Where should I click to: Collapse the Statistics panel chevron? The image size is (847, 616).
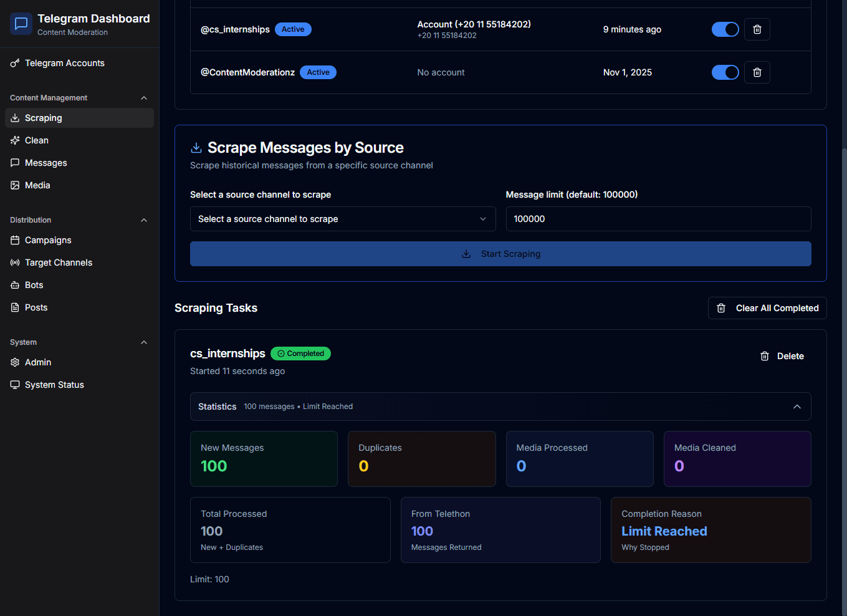(x=797, y=407)
